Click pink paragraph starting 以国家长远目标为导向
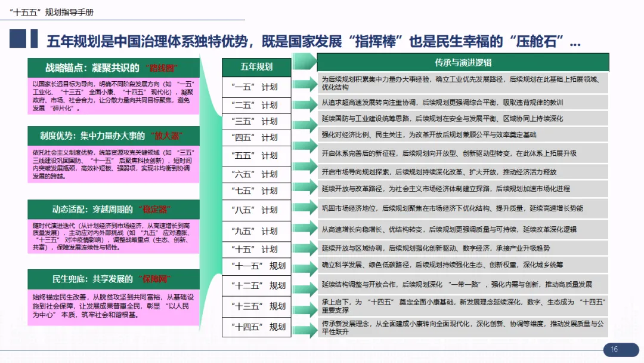The image size is (644, 363). 114,96
